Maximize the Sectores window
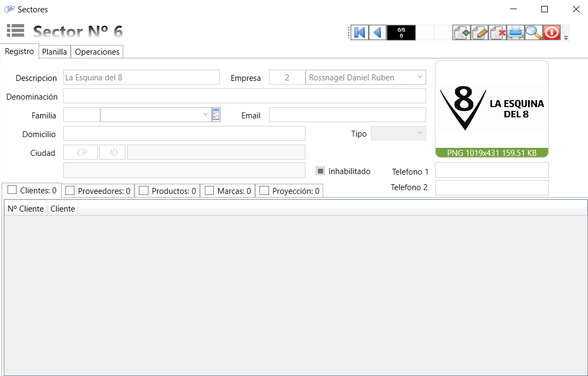588x376 pixels. coord(545,9)
